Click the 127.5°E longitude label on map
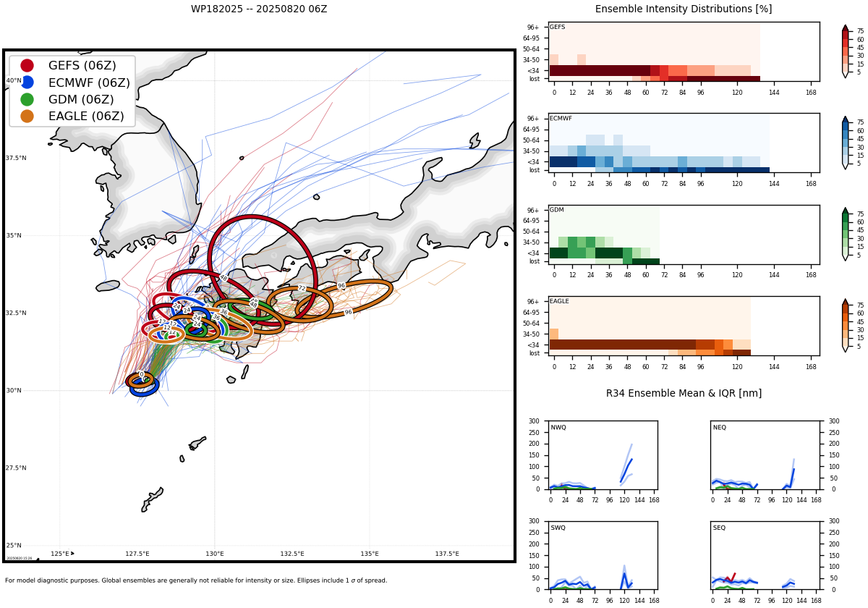The width and height of the screenshot is (868, 608). coord(137,554)
